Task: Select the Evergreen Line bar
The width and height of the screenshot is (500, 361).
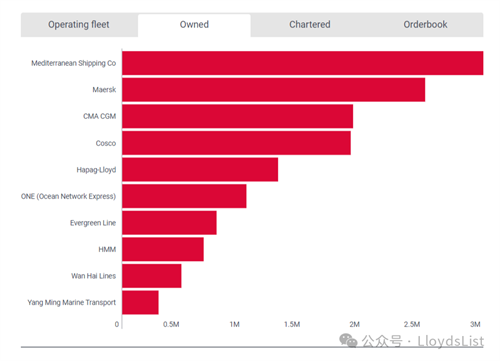Action: 169,223
